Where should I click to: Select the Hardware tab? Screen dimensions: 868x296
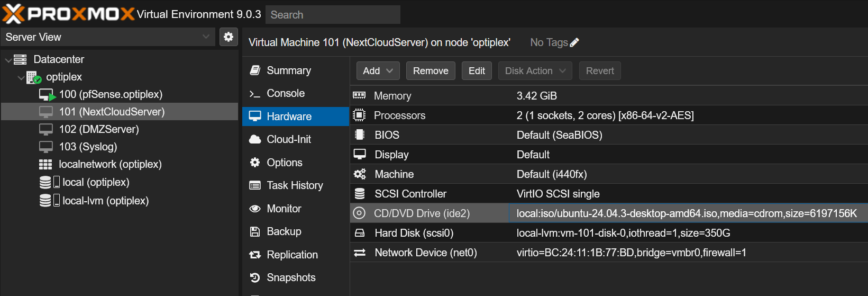click(x=296, y=116)
